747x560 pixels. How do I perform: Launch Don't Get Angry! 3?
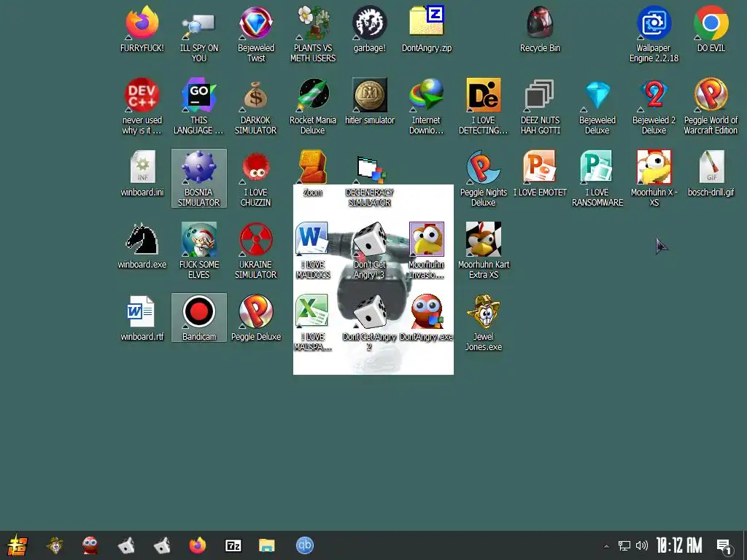pos(370,250)
